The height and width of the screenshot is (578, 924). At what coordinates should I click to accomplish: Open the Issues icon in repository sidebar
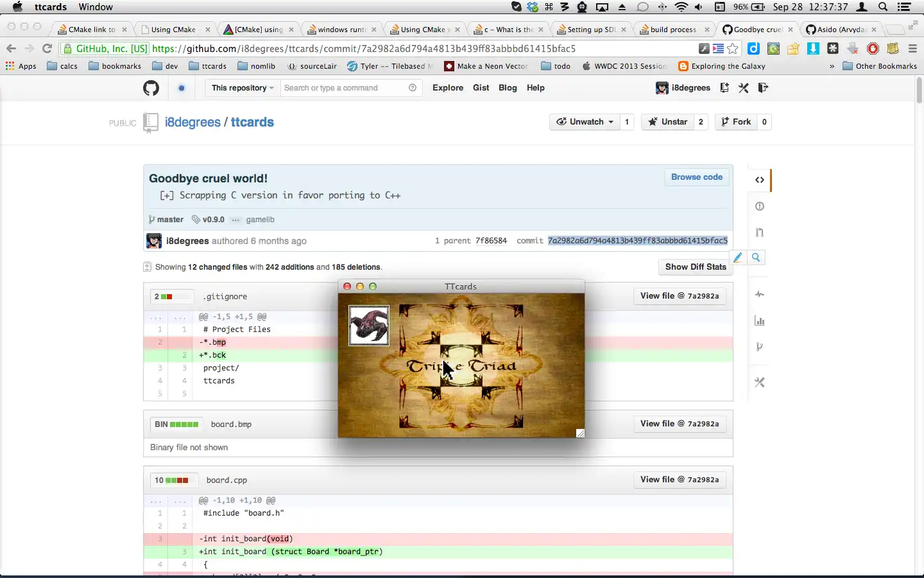tap(760, 206)
